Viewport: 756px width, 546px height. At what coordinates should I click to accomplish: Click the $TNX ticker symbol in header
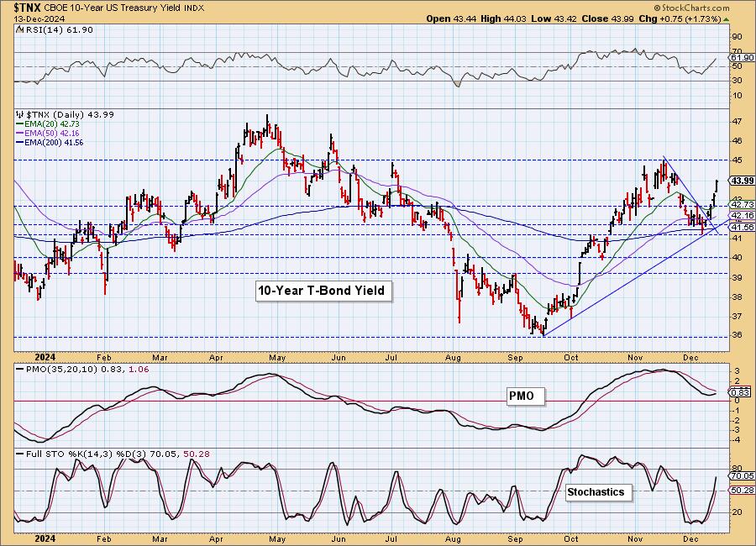tap(27, 8)
